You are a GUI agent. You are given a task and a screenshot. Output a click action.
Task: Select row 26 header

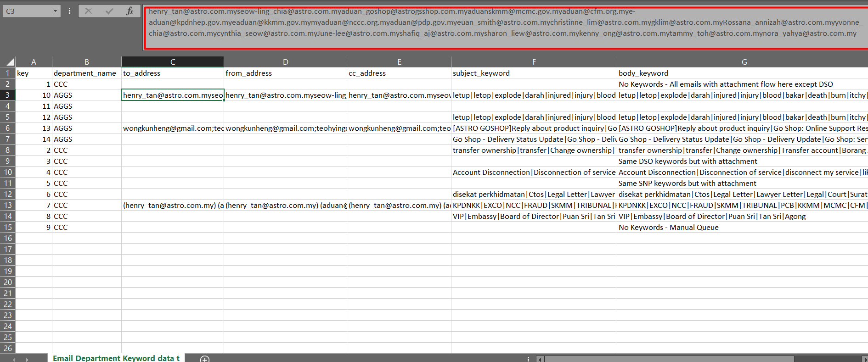(8, 348)
